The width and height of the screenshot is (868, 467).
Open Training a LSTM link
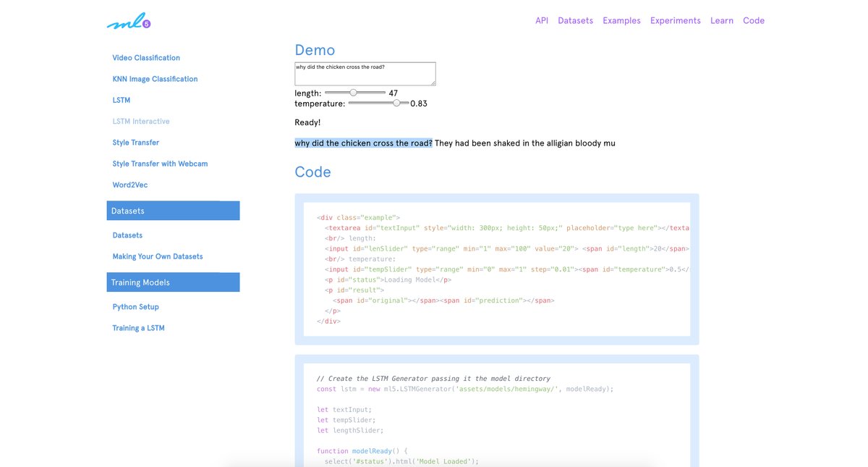click(x=138, y=328)
